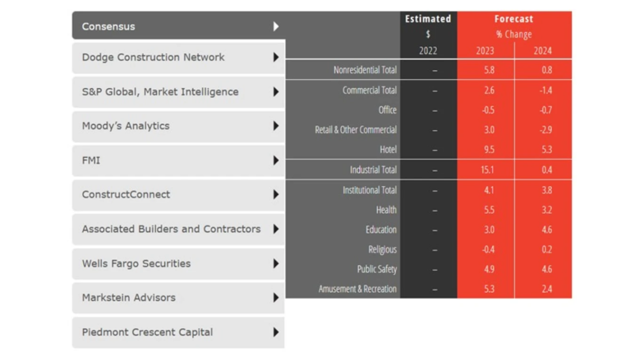Open the ConstructConnect disclosure arrow
The height and width of the screenshot is (362, 644).
[x=276, y=195]
